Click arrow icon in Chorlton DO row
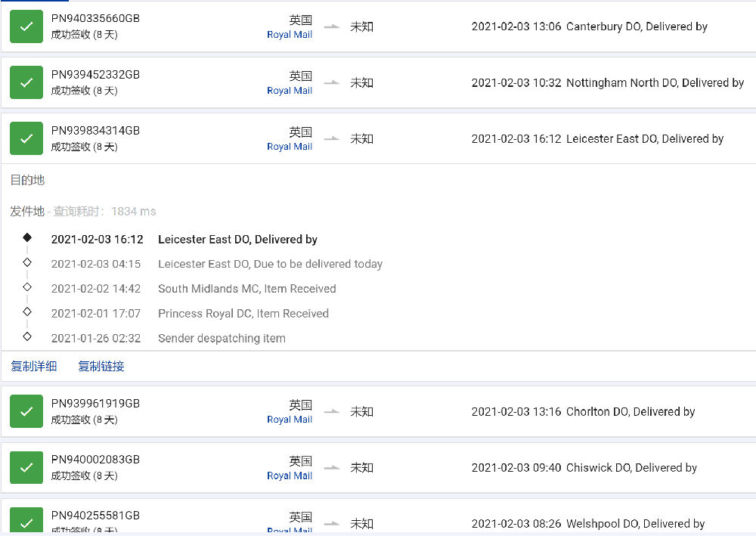This screenshot has height=536, width=756. 332,411
